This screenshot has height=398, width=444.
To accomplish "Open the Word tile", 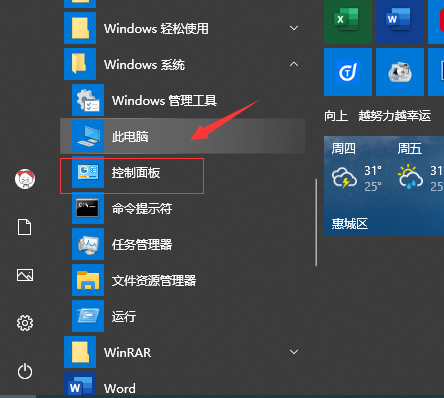I will point(400,22).
